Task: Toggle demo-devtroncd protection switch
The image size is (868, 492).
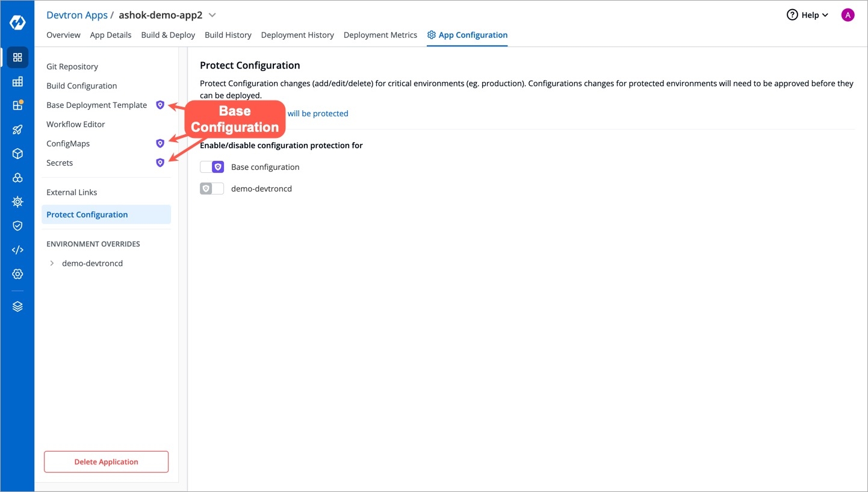Action: click(212, 188)
